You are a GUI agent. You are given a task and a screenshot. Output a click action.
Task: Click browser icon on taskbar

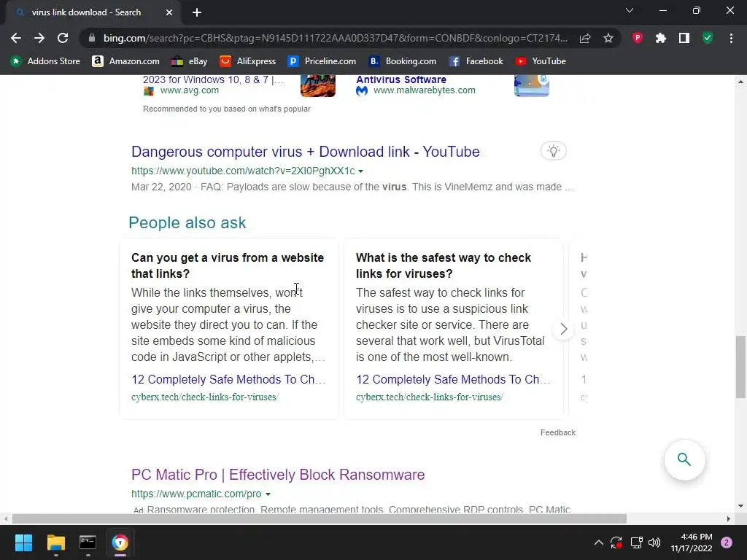pyautogui.click(x=120, y=542)
